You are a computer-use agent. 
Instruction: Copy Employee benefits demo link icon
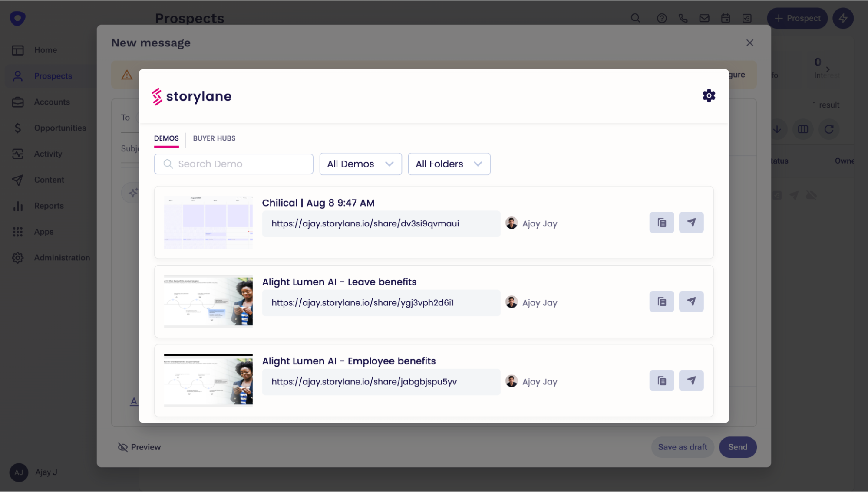(661, 380)
